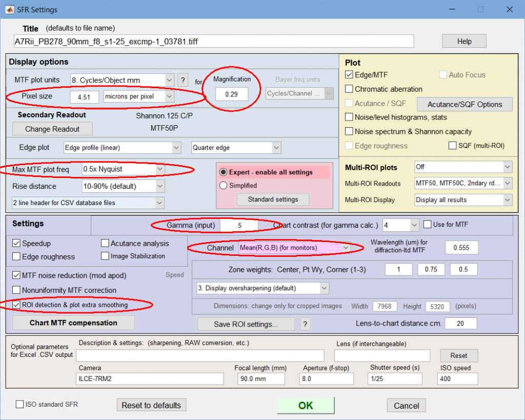Click the Pixel size input field

(x=85, y=97)
